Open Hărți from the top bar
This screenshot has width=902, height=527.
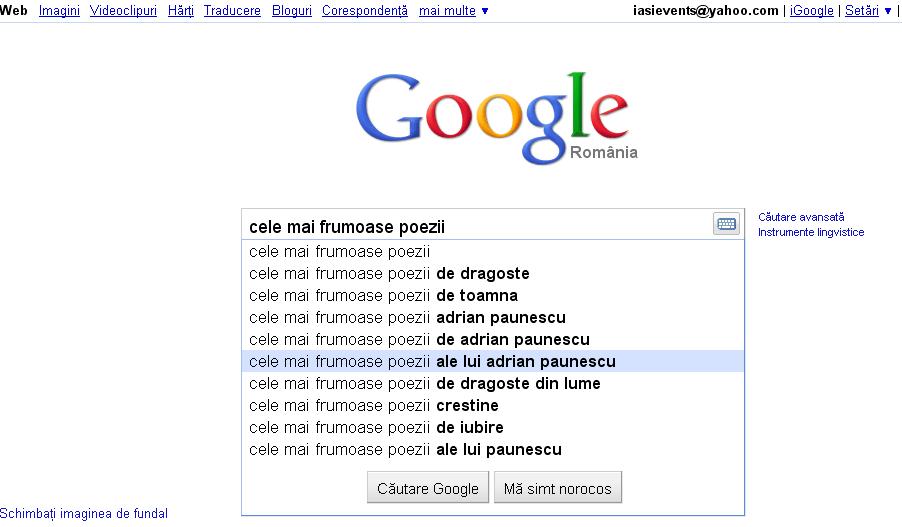(x=180, y=11)
